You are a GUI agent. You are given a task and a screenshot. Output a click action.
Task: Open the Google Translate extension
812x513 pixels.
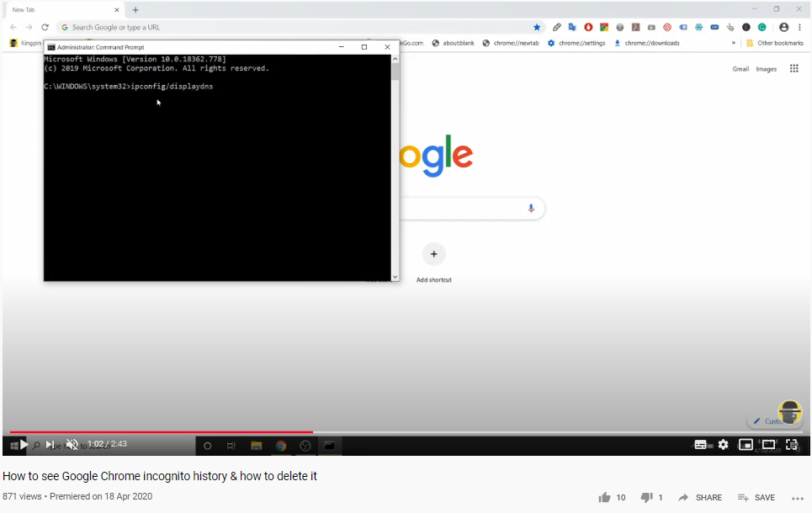(x=572, y=27)
